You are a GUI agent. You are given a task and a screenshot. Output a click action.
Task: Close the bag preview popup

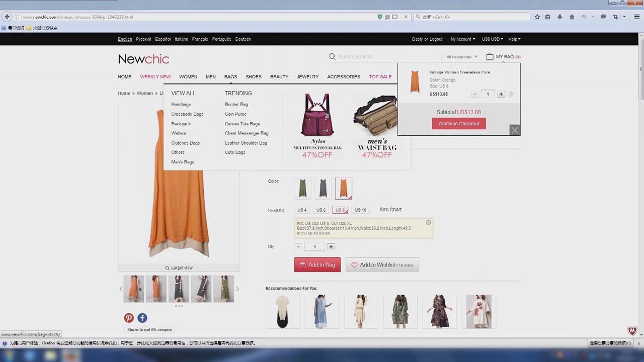pyautogui.click(x=515, y=130)
